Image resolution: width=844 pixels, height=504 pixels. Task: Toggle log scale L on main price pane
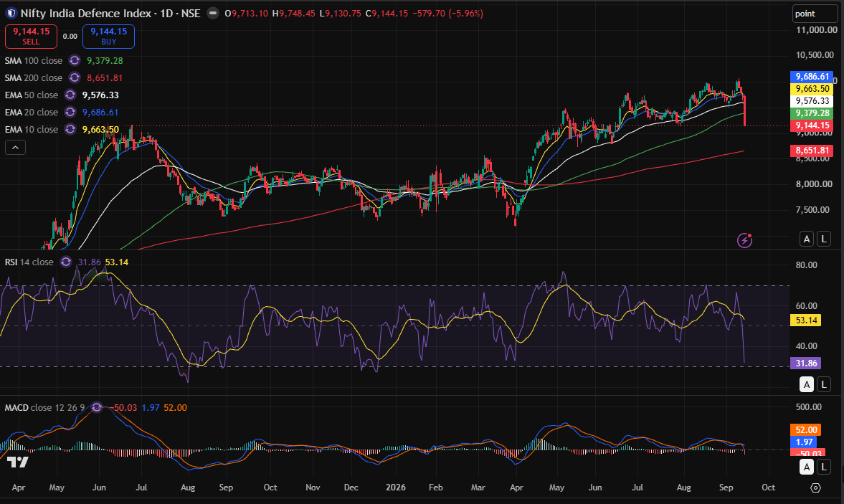[x=824, y=239]
